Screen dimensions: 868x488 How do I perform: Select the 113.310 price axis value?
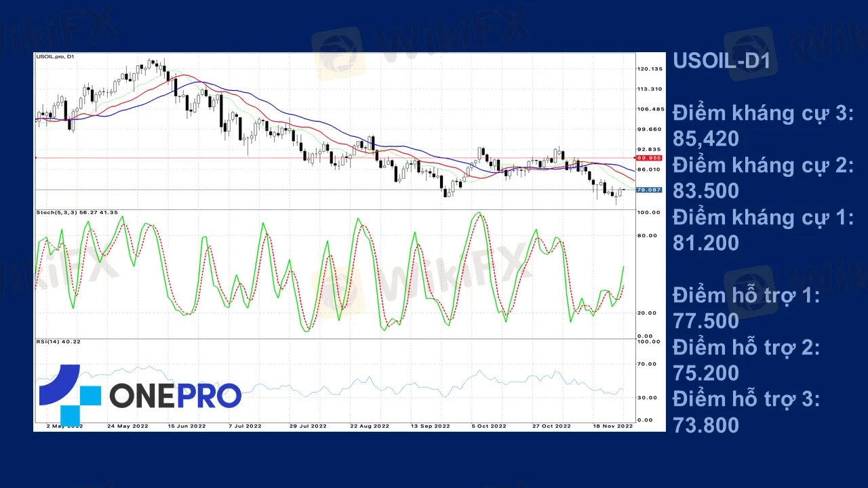pos(649,89)
